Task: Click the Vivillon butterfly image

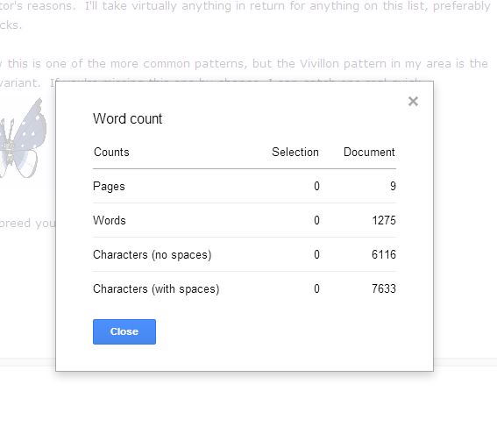Action: coord(23,139)
